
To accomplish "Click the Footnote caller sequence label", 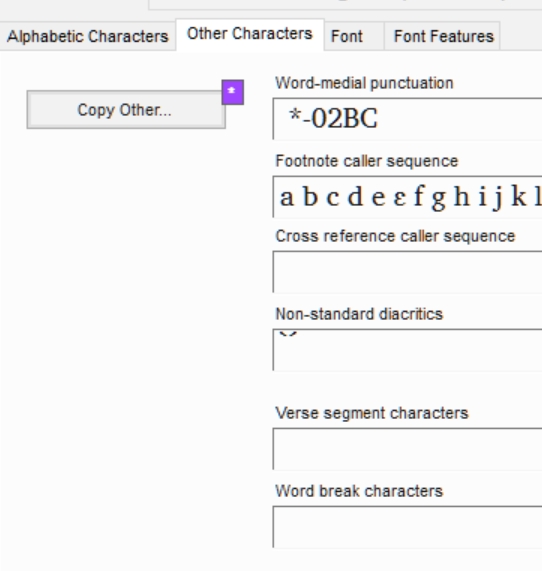I will 366,161.
